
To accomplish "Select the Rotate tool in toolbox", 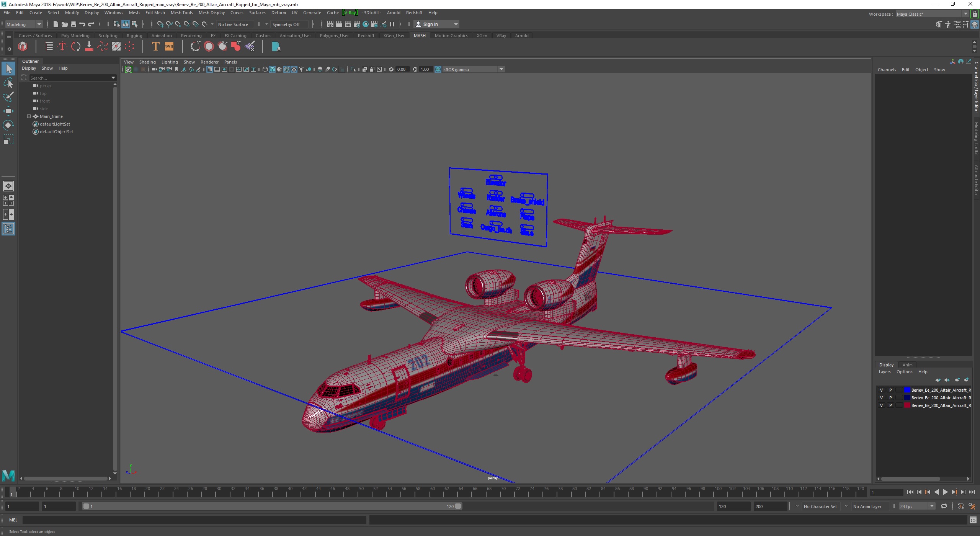I will click(x=8, y=125).
